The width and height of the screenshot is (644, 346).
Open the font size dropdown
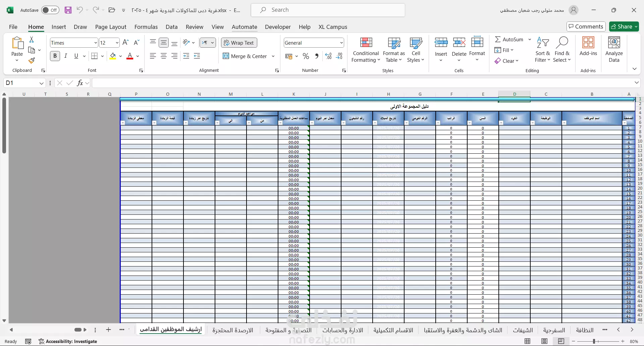pyautogui.click(x=117, y=43)
